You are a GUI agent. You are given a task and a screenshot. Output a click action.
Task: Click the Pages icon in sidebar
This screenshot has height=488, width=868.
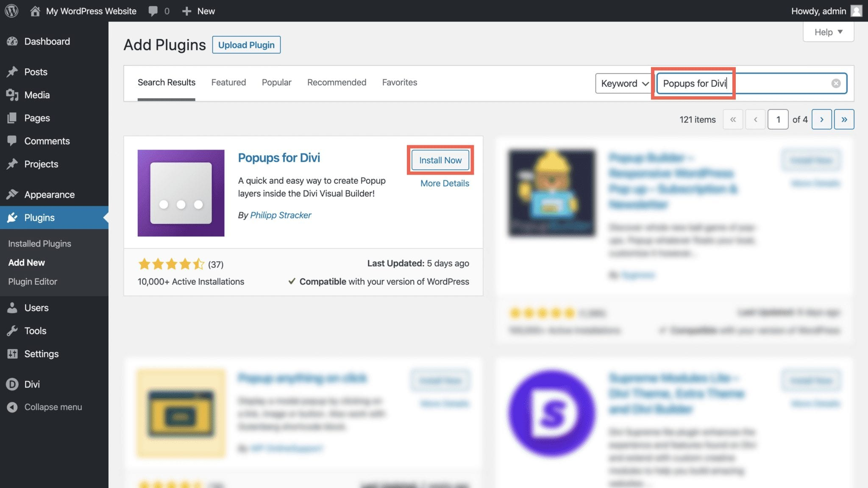(x=12, y=118)
